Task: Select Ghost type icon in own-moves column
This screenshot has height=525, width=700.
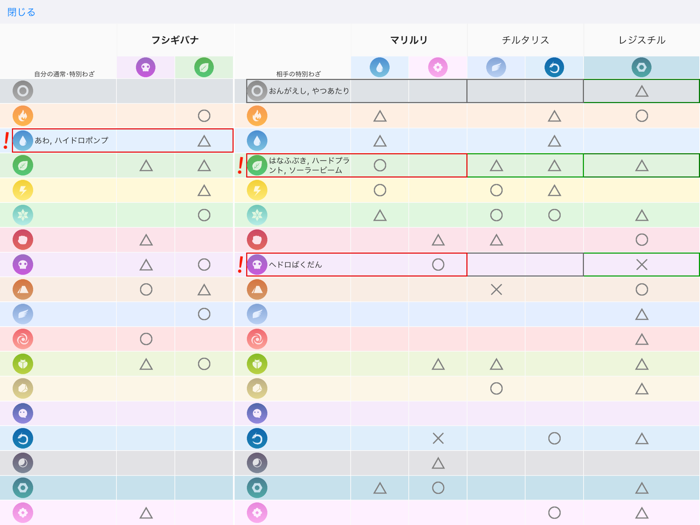Action: click(23, 413)
